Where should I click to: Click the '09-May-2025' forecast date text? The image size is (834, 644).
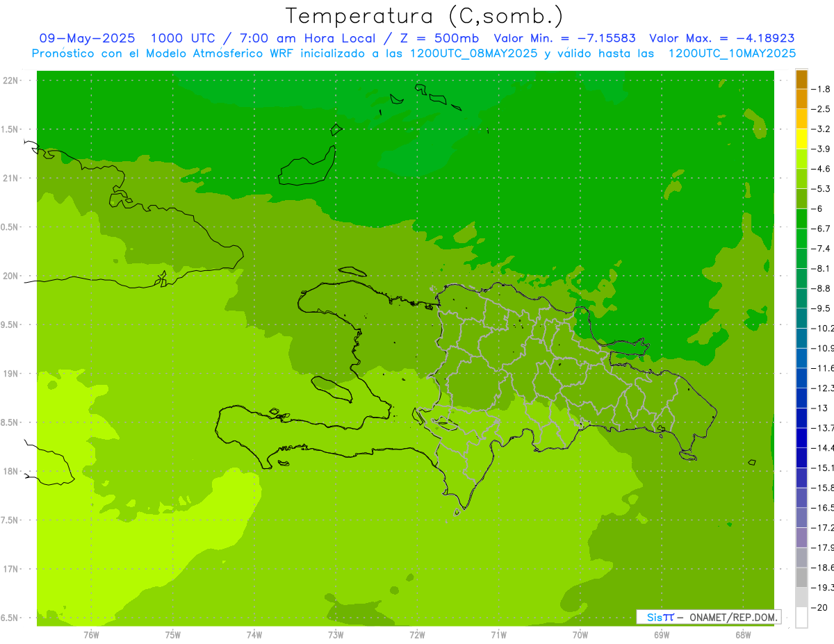pyautogui.click(x=88, y=38)
